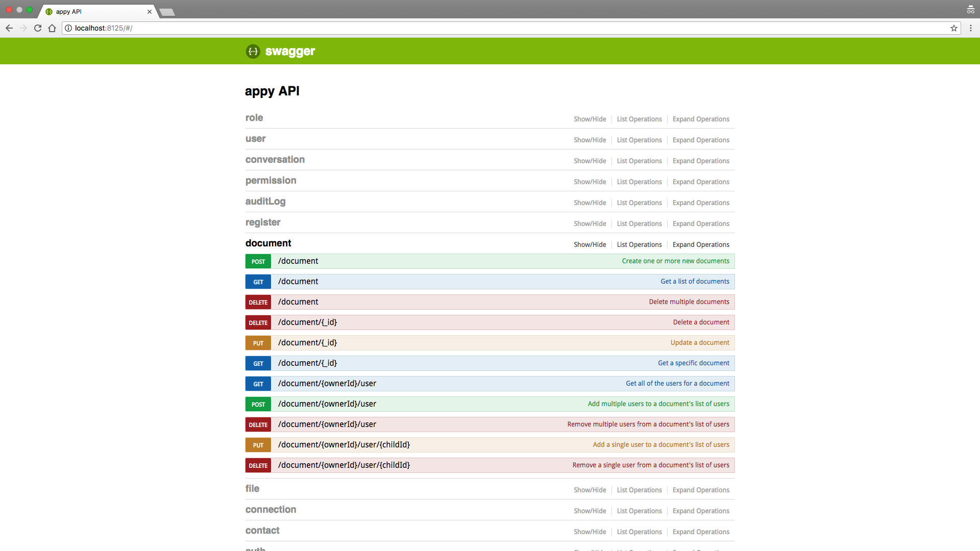Expand Operations for the user section
Image resolution: width=980 pixels, height=551 pixels.
tap(700, 140)
